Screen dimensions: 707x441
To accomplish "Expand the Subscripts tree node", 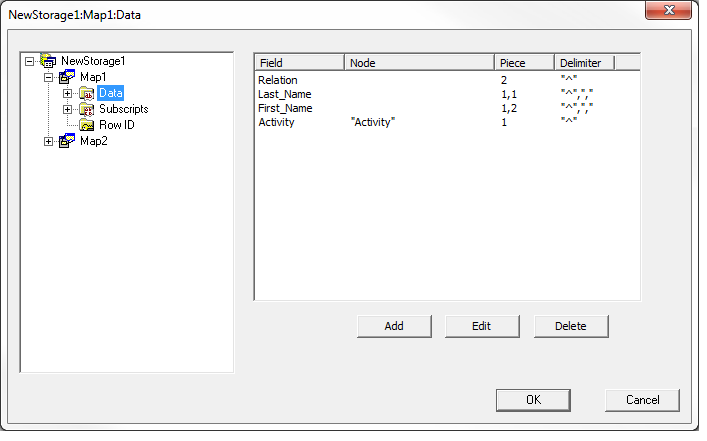I will (x=68, y=109).
